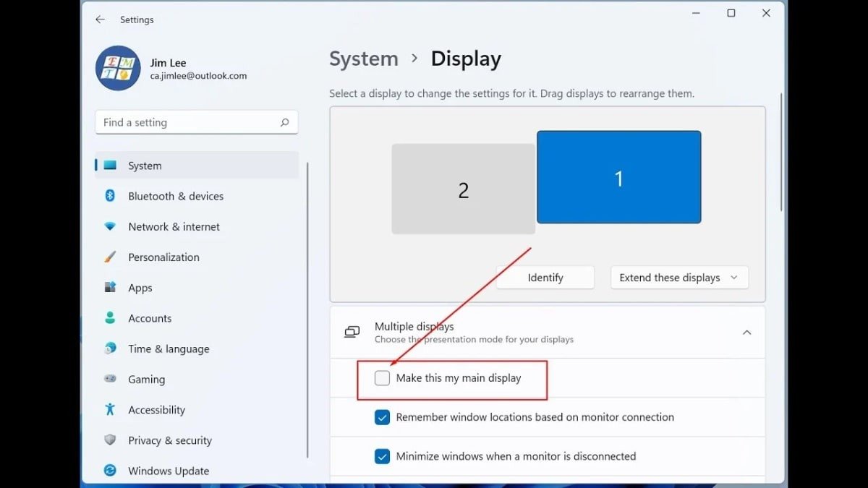Click the back arrow in Settings
The image size is (868, 488).
click(100, 20)
